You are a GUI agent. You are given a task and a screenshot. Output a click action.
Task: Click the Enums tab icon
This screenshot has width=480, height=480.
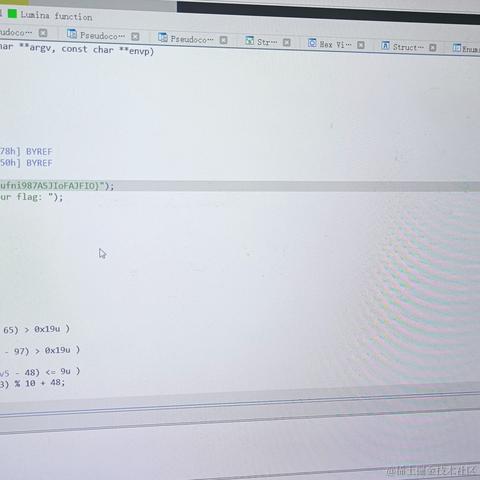[x=457, y=48]
